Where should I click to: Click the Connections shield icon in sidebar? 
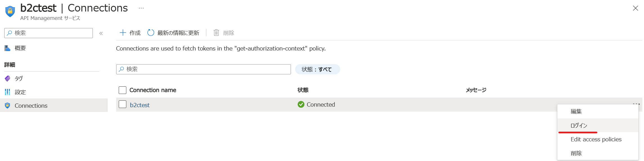(8, 105)
